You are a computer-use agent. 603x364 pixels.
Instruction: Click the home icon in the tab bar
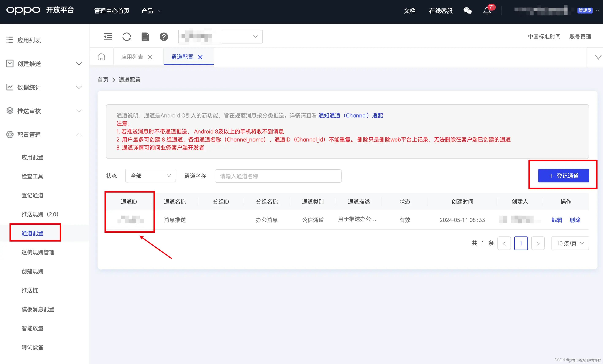point(101,57)
